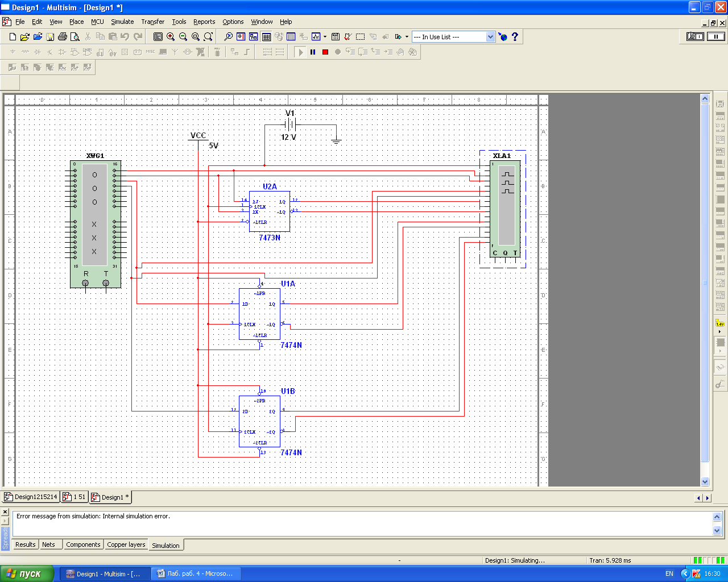The height and width of the screenshot is (582, 728).
Task: Select the VCC power symbol
Action: click(198, 136)
